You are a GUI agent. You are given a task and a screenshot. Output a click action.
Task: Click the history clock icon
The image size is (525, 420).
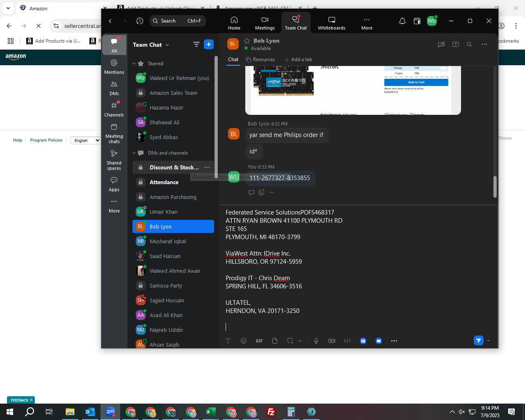(140, 21)
